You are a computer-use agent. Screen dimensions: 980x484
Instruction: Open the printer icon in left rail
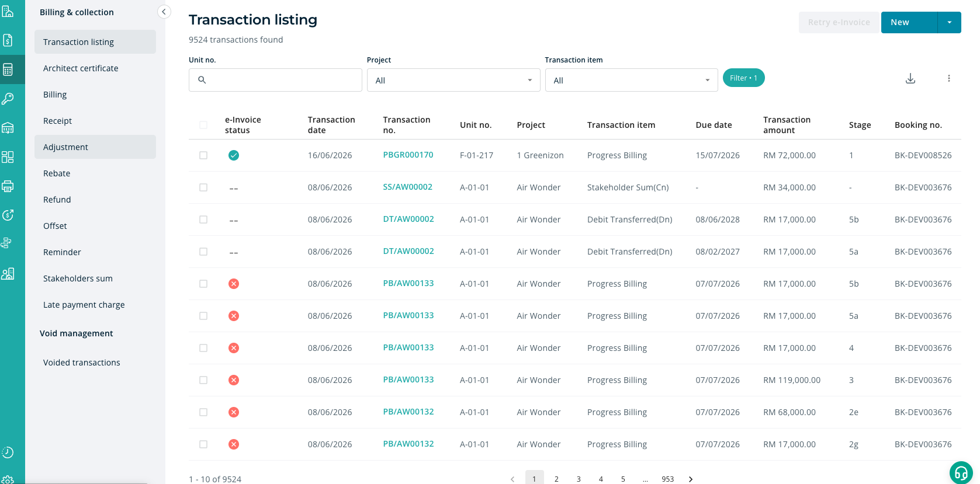pos(8,186)
